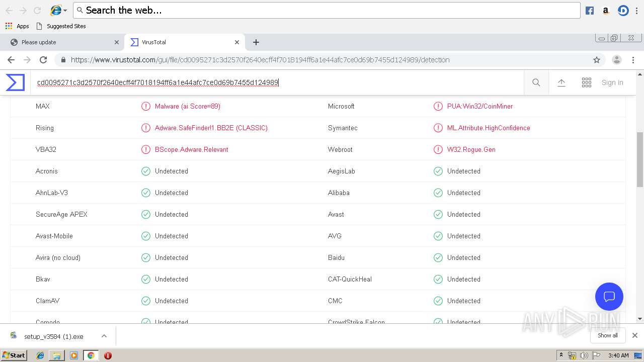This screenshot has width=644, height=362.
Task: Close the downloads bar
Action: click(x=635, y=335)
